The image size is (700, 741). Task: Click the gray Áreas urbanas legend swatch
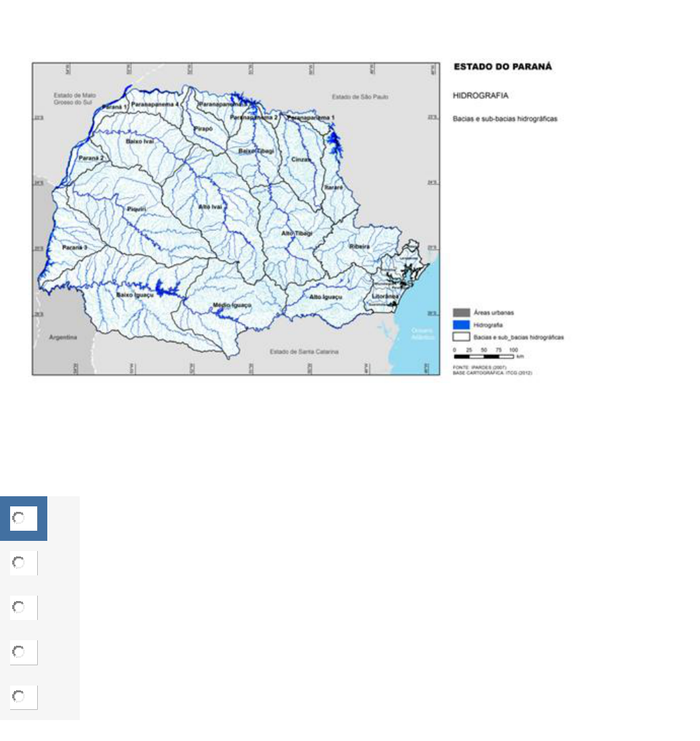click(461, 313)
